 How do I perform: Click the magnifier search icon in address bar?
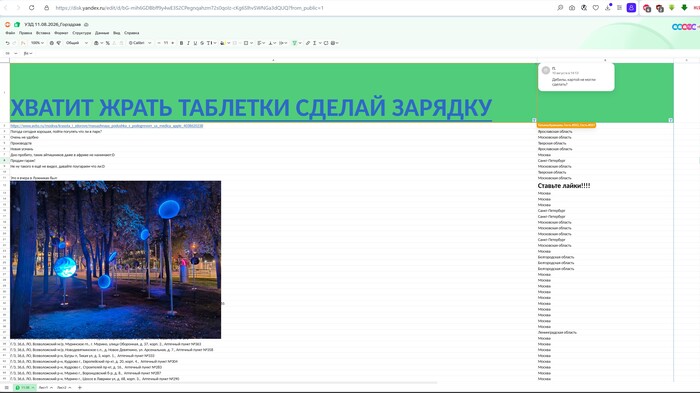point(560,8)
